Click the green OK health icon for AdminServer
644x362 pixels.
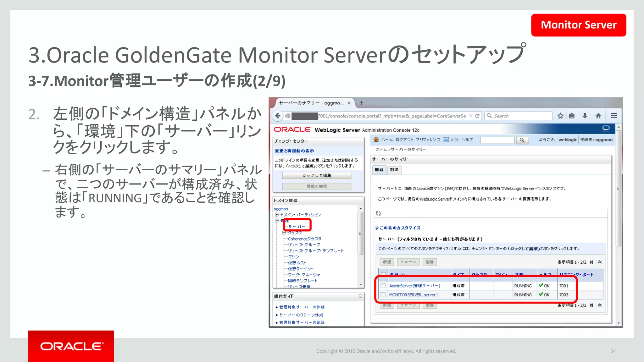click(x=541, y=285)
